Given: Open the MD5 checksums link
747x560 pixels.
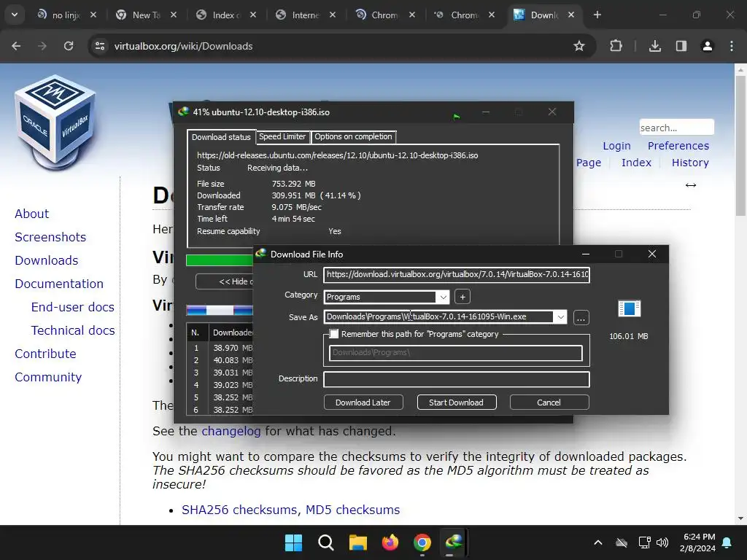Looking at the screenshot, I should coord(352,510).
